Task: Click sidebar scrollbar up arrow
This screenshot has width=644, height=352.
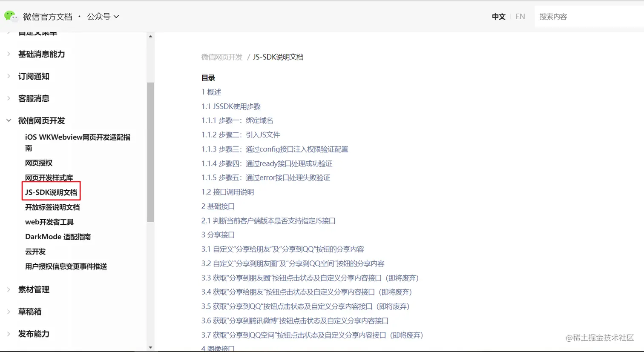Action: (x=150, y=37)
